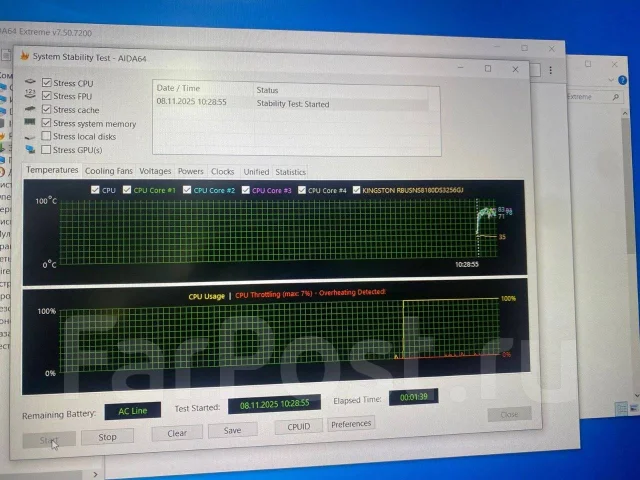Stop the stability test
This screenshot has height=480, width=640.
[107, 437]
